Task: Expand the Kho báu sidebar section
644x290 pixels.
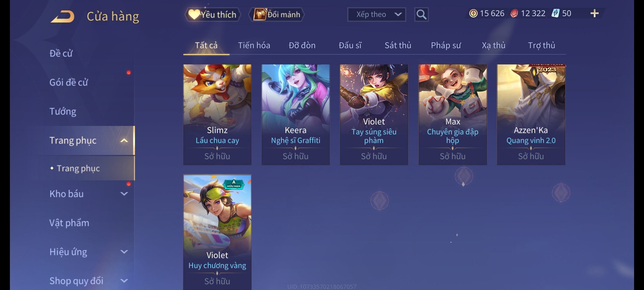Action: (124, 194)
